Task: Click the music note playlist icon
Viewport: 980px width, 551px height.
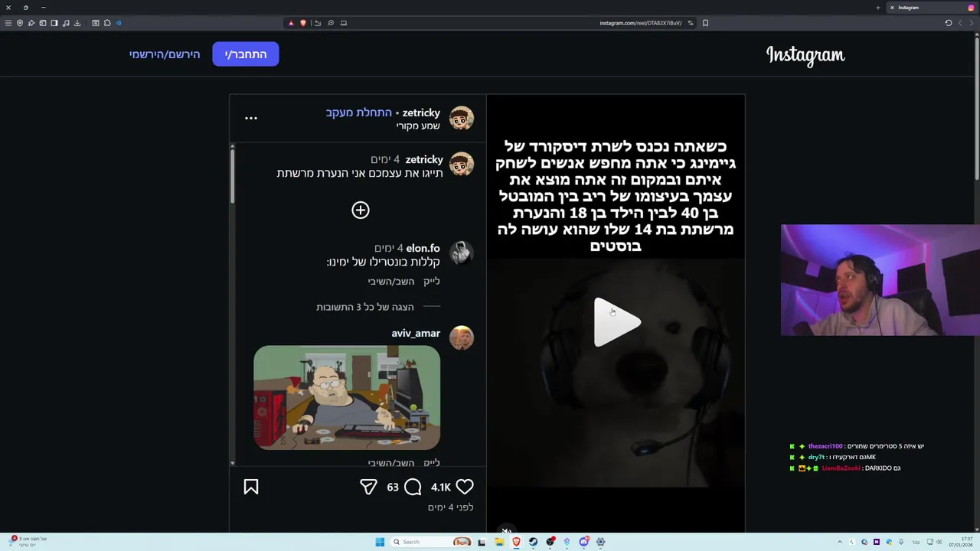Action: tap(66, 23)
